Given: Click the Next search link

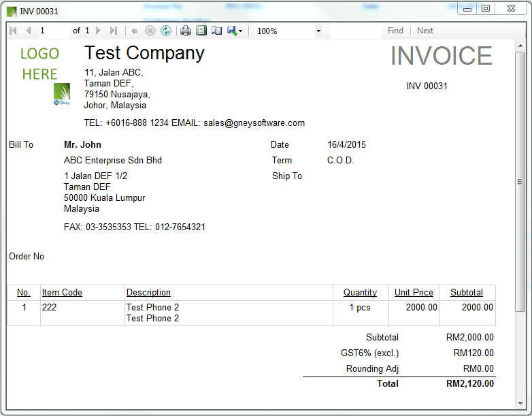Looking at the screenshot, I should [425, 31].
